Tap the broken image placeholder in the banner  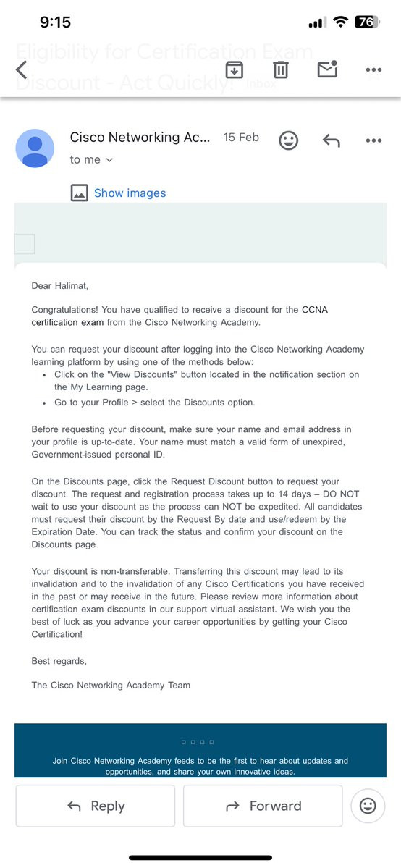25,243
